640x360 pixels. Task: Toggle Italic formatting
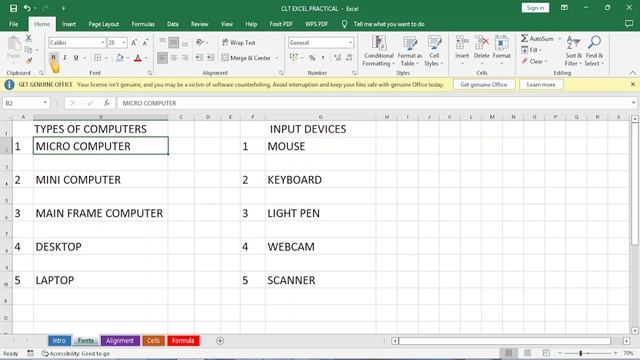[64, 58]
